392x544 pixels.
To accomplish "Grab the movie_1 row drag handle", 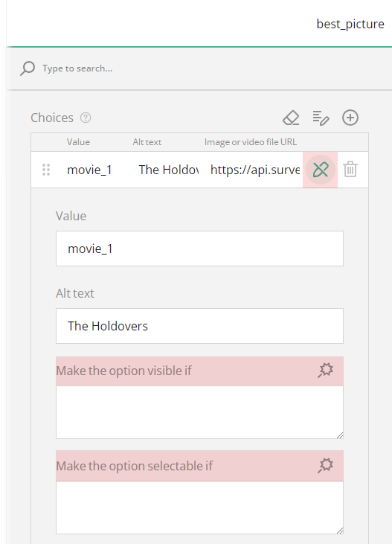I will click(46, 170).
